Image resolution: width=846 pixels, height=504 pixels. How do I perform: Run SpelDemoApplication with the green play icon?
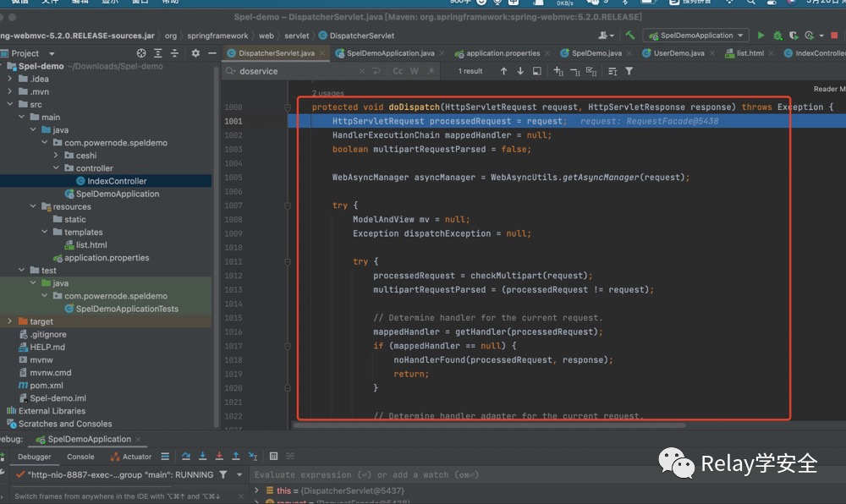pyautogui.click(x=761, y=36)
